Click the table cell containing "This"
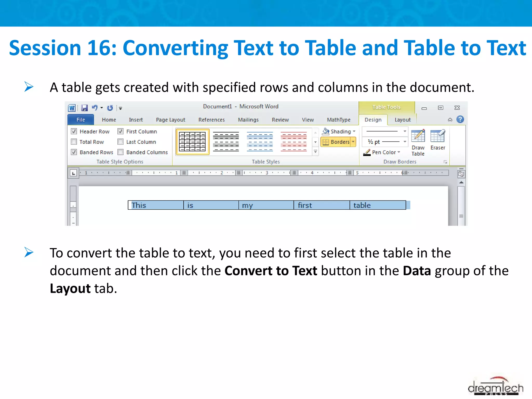Image resolution: width=532 pixels, height=399 pixels. pyautogui.click(x=156, y=205)
